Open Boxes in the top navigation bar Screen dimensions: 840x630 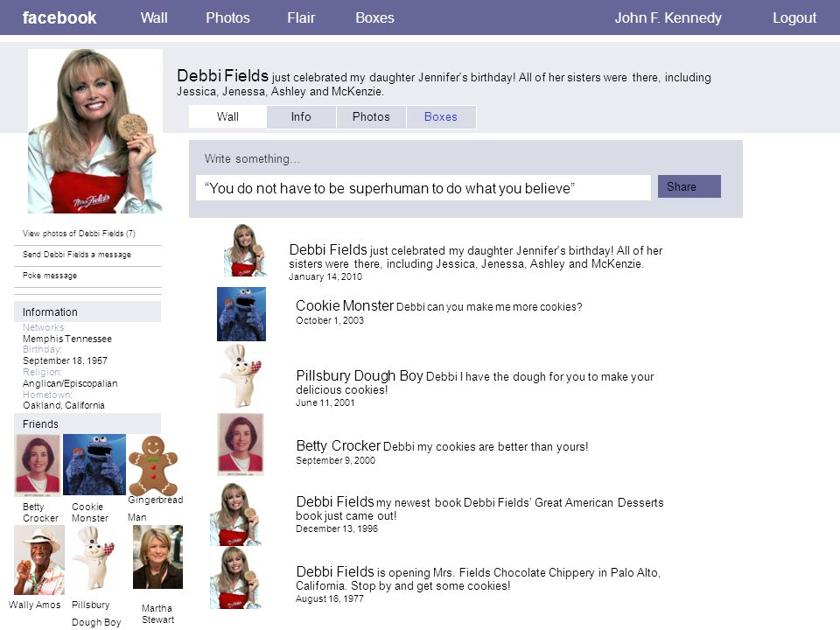click(x=375, y=17)
